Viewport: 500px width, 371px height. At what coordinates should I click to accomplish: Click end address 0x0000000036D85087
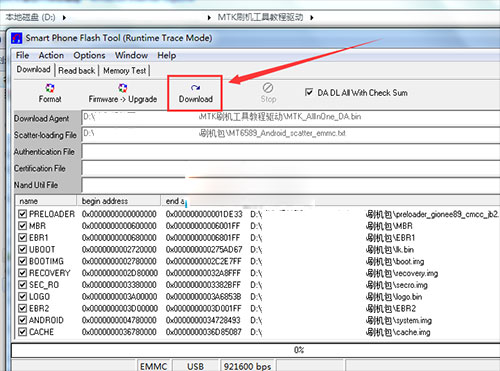204,332
